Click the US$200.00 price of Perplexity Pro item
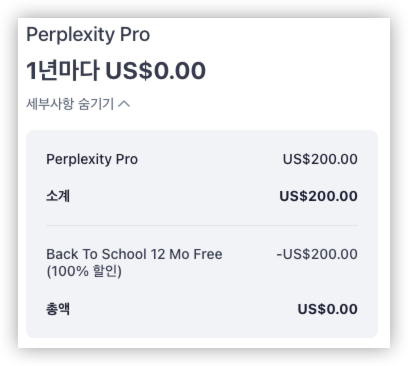The height and width of the screenshot is (366, 408). [320, 159]
